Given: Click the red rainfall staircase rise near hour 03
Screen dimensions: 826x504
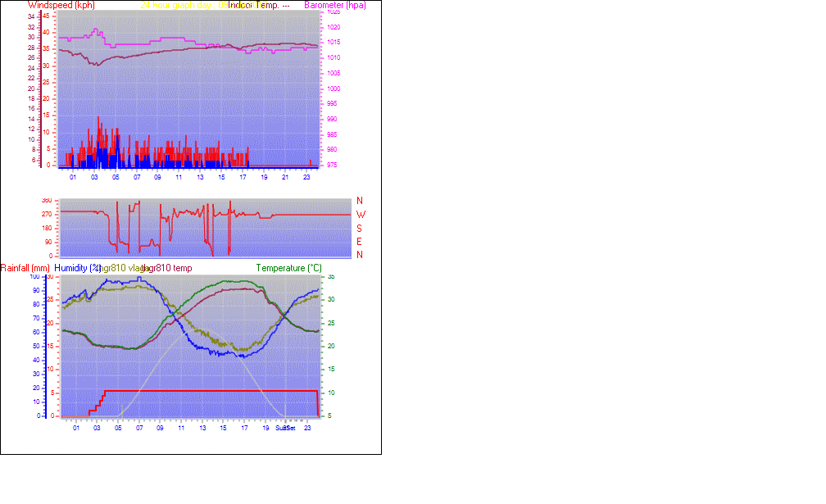Looking at the screenshot, I should coord(98,402).
